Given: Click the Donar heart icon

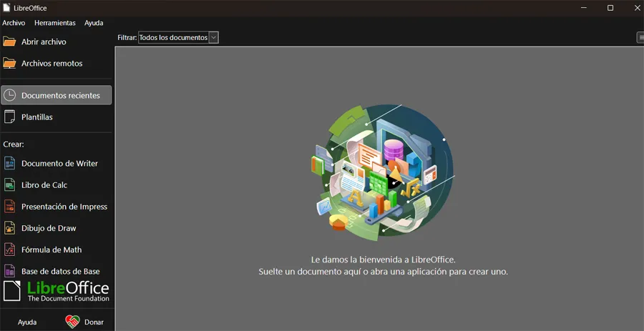Looking at the screenshot, I should 73,322.
